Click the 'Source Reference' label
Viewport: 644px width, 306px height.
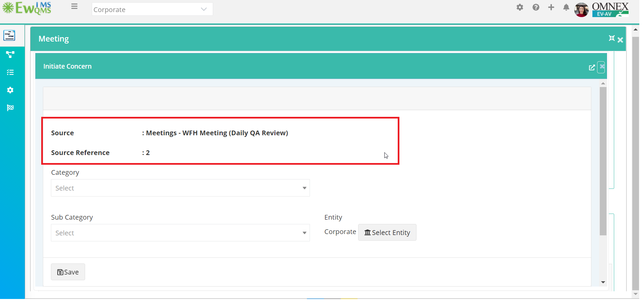80,153
